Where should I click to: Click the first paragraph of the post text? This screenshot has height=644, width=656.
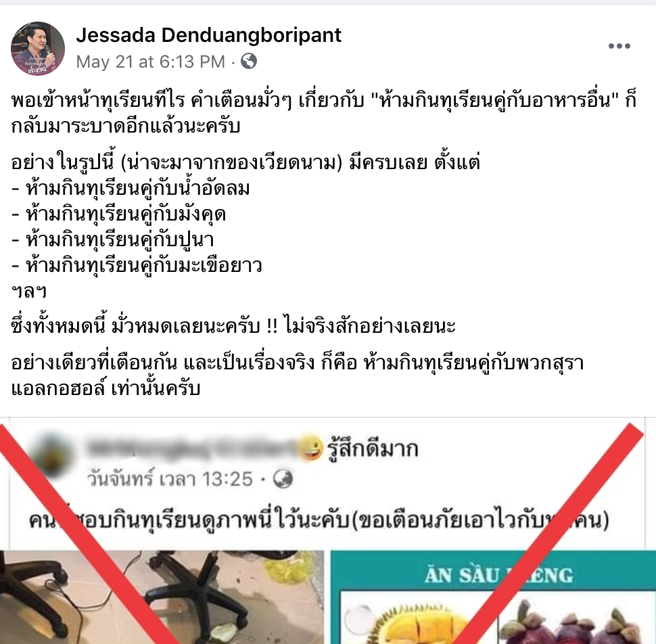tap(324, 113)
